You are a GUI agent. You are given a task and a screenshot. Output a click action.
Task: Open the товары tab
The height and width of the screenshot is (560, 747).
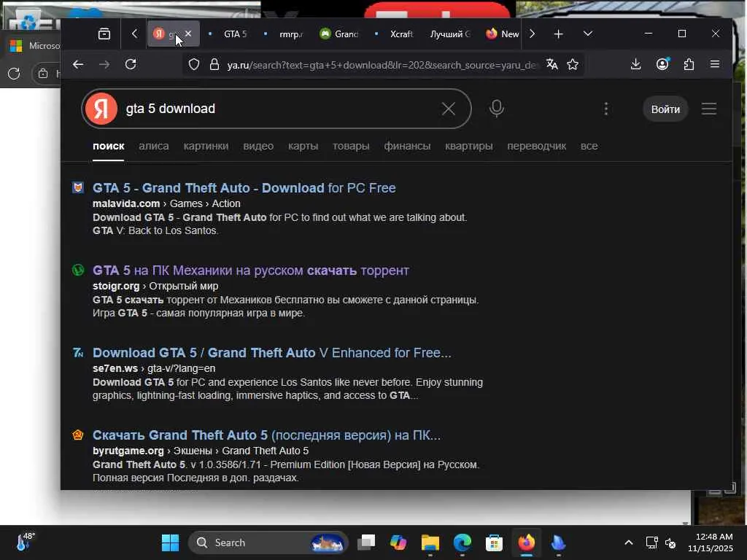tap(351, 146)
